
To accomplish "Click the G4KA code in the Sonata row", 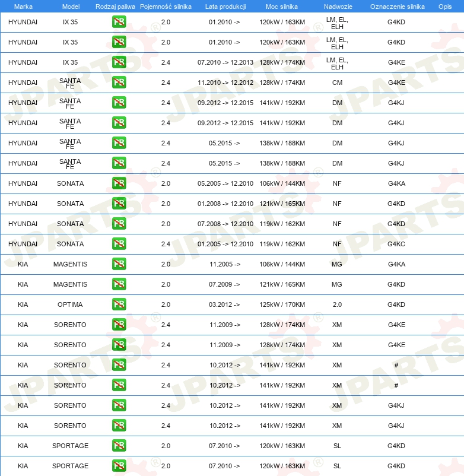I will pyautogui.click(x=396, y=183).
